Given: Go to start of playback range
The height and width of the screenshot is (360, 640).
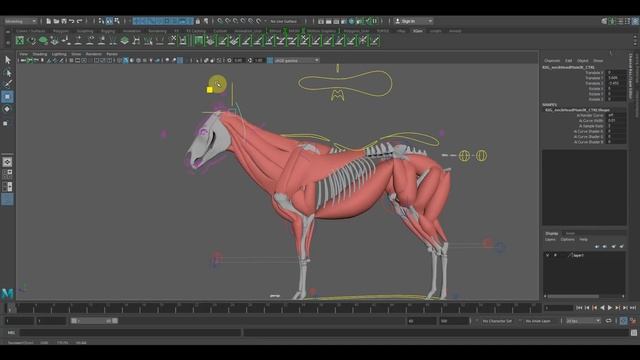Looking at the screenshot, I should [580, 308].
